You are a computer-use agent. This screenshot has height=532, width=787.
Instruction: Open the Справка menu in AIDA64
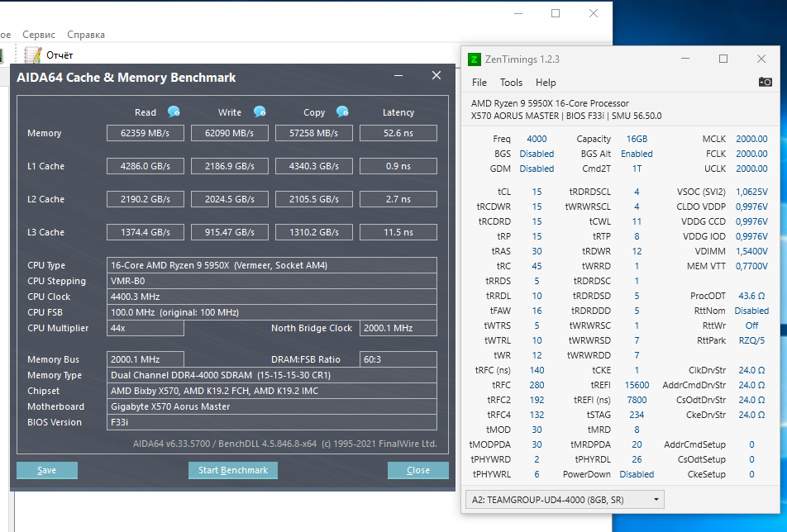pos(86,35)
